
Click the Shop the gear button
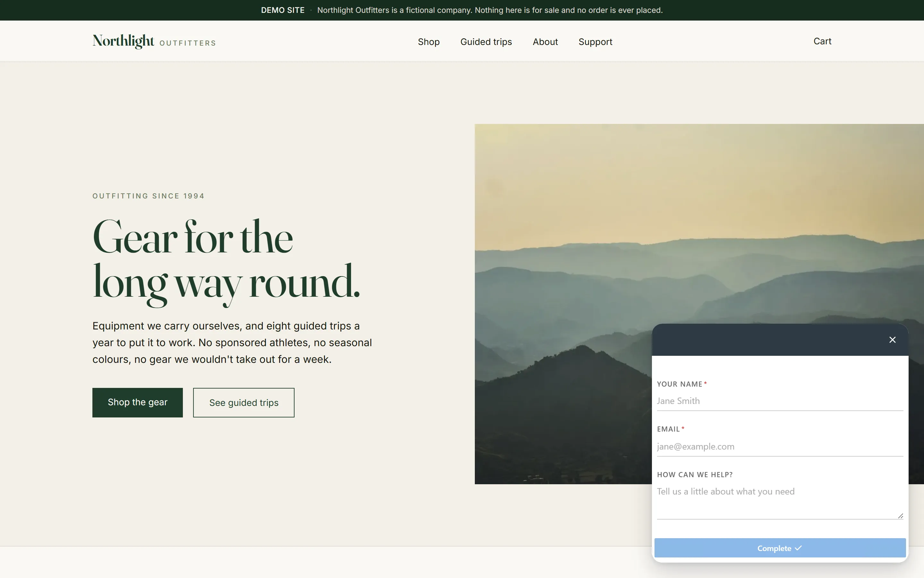(137, 403)
